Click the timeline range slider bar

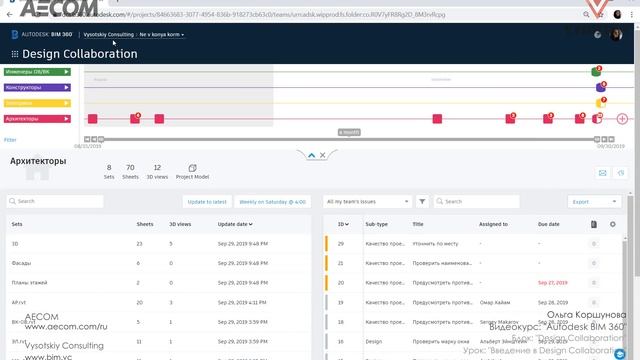[x=349, y=139]
